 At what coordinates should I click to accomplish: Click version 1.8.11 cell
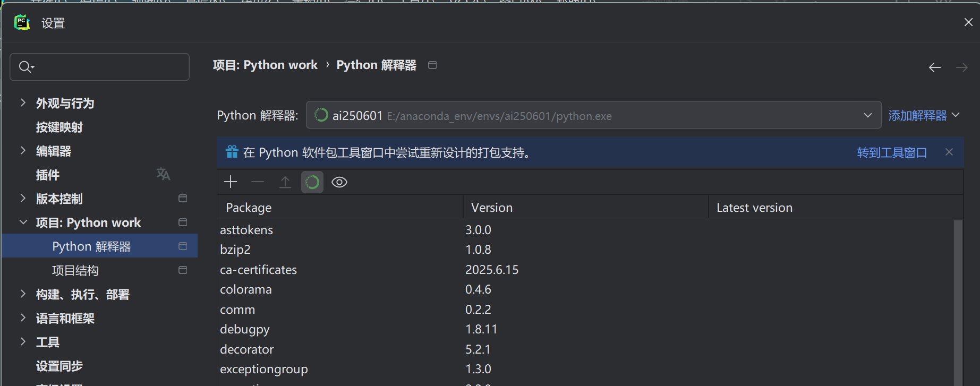481,329
